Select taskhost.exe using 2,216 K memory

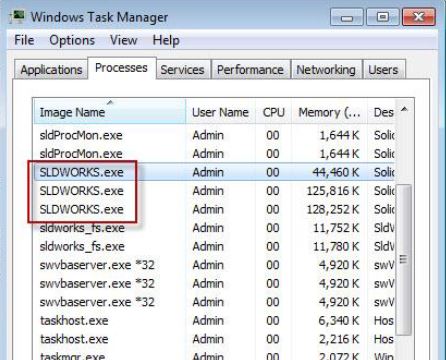pyautogui.click(x=214, y=339)
